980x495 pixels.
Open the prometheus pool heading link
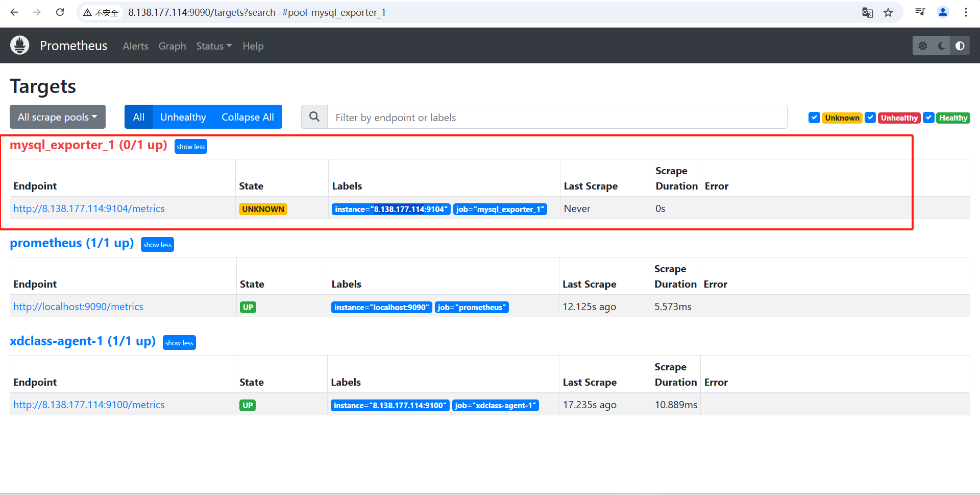click(72, 243)
